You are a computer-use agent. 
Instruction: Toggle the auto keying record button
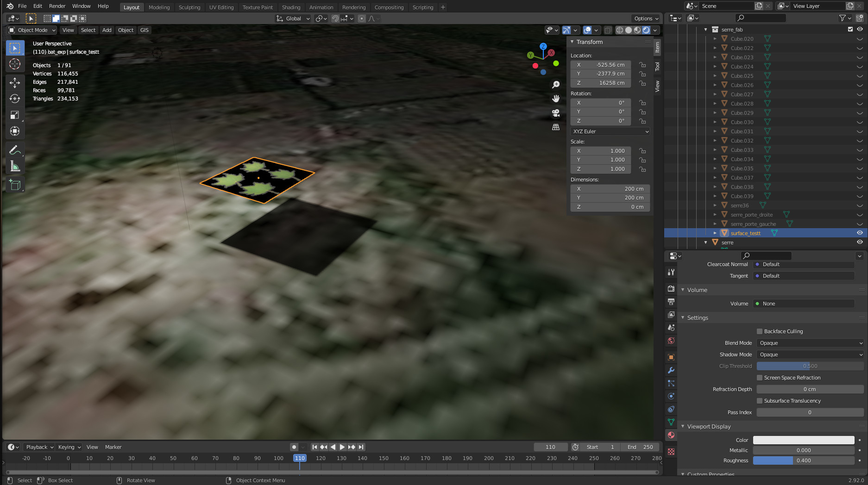coord(294,447)
